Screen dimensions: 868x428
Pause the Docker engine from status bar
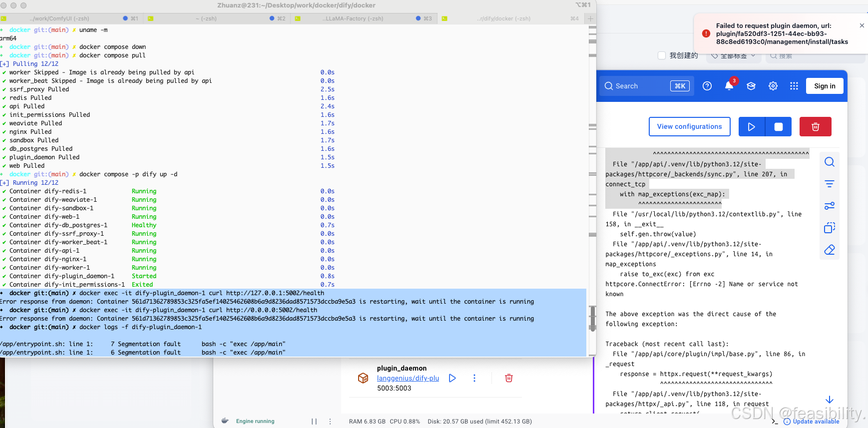(x=314, y=422)
